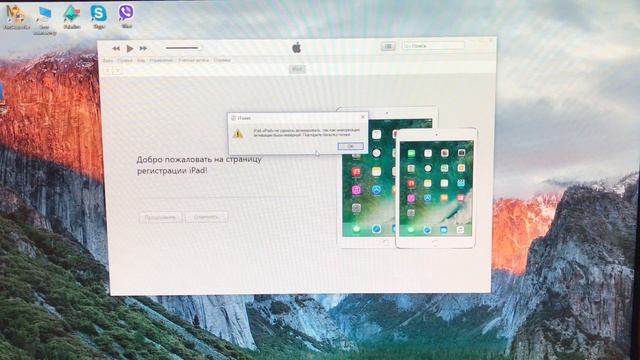Click the welcome text 'Добро пожаловать на страницу'
The height and width of the screenshot is (360, 640).
(199, 159)
